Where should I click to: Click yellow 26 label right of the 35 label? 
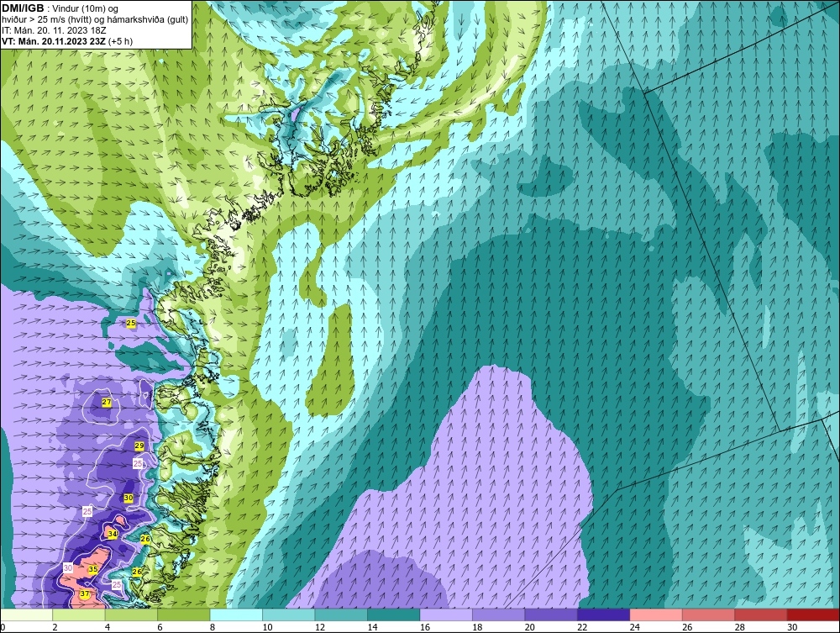coord(137,572)
